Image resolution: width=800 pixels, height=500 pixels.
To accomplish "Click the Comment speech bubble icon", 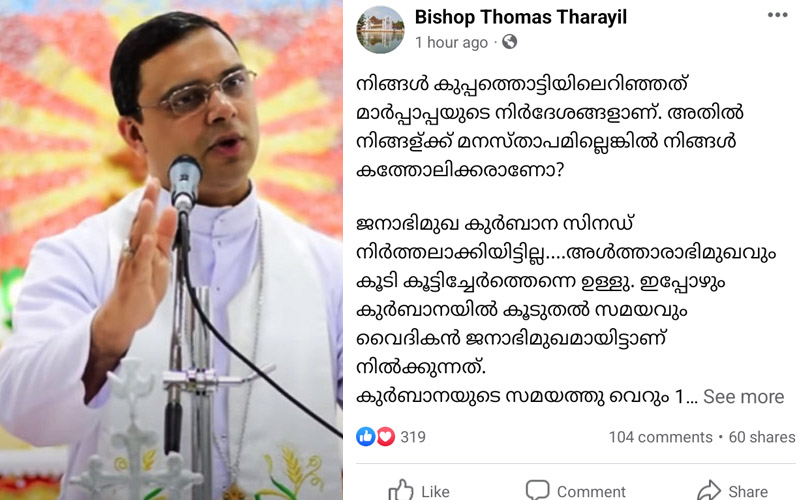I will tap(537, 490).
